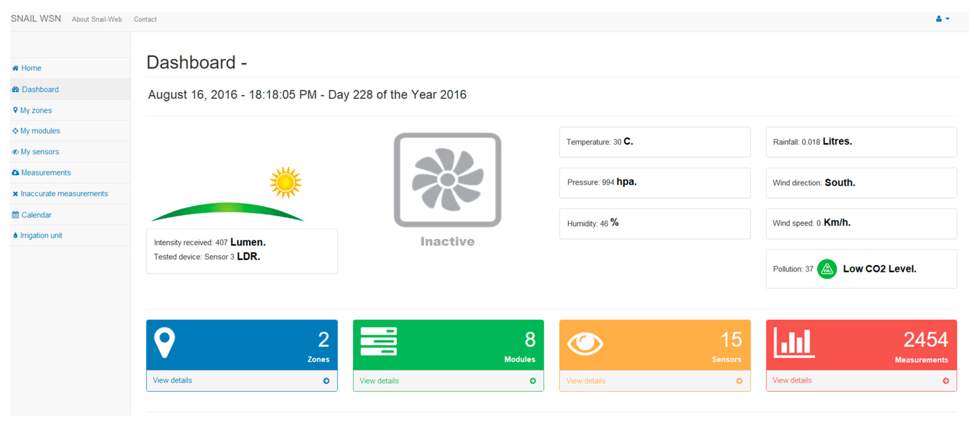This screenshot has height=421, width=980.
Task: Click the bar chart icon on Measurements card
Action: (x=794, y=343)
